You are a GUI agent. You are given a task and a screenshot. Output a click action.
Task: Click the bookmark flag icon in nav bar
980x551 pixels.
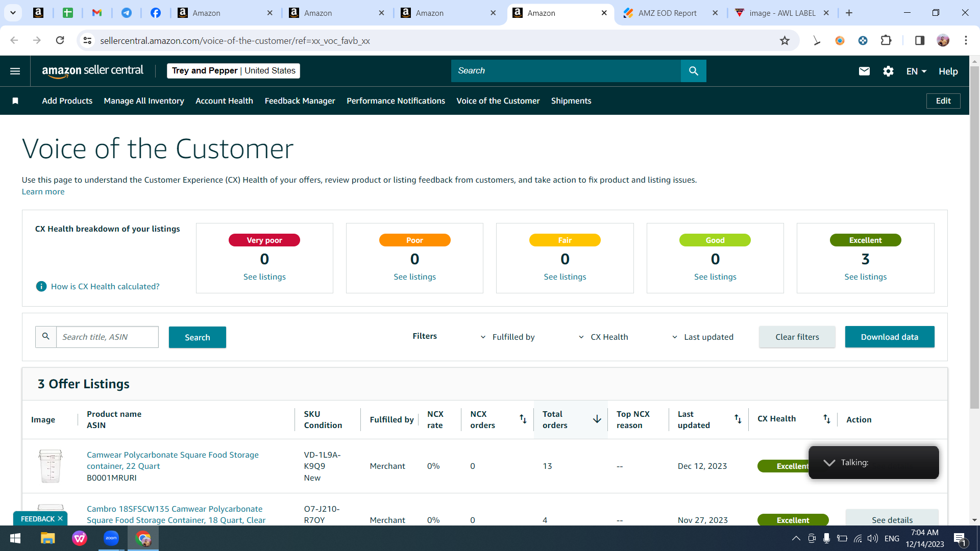15,101
